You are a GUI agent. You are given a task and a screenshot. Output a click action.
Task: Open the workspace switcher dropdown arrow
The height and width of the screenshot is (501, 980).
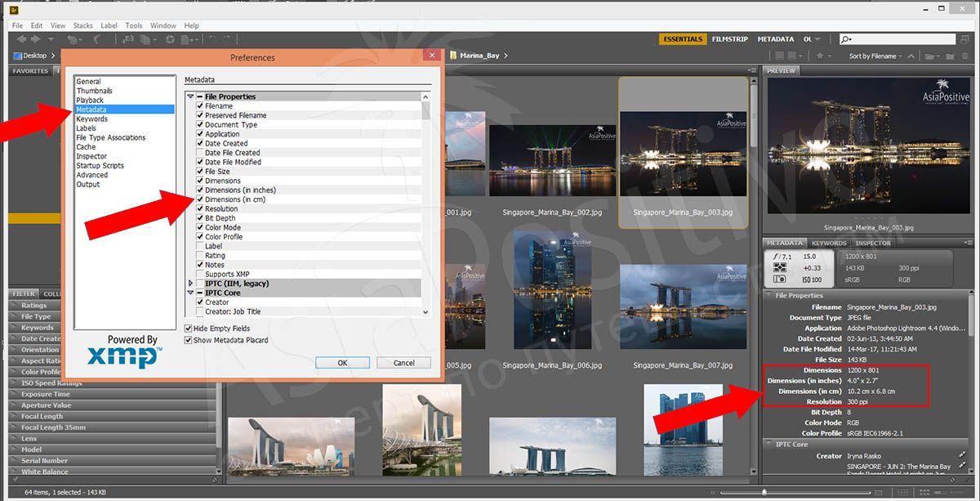(x=817, y=39)
